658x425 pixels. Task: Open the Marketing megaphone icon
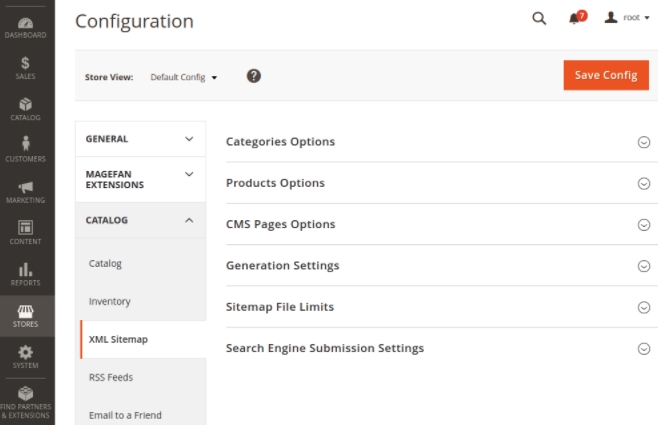(26, 191)
